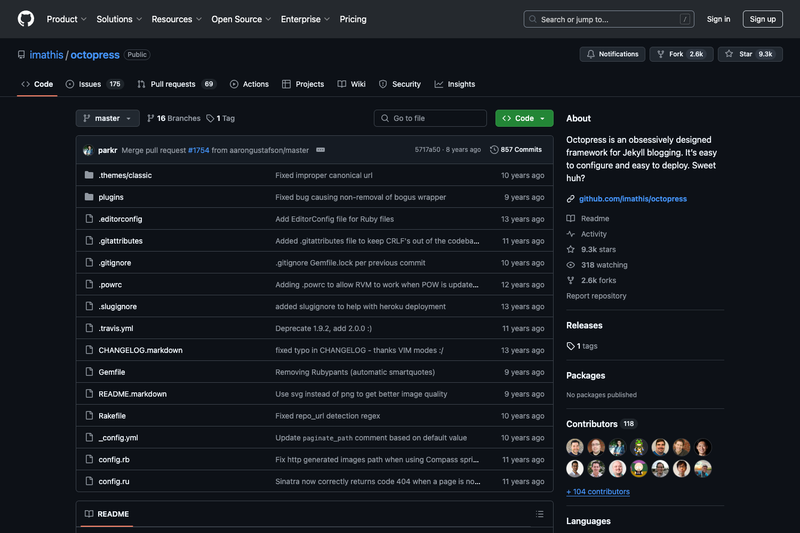The width and height of the screenshot is (800, 533).
Task: Open the octopress repository link
Action: click(x=95, y=55)
